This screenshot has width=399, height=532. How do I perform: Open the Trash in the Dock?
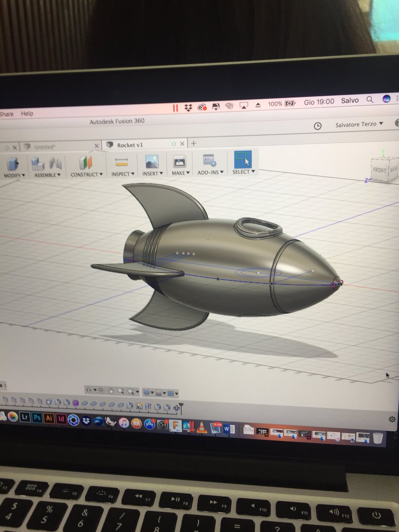click(x=377, y=438)
